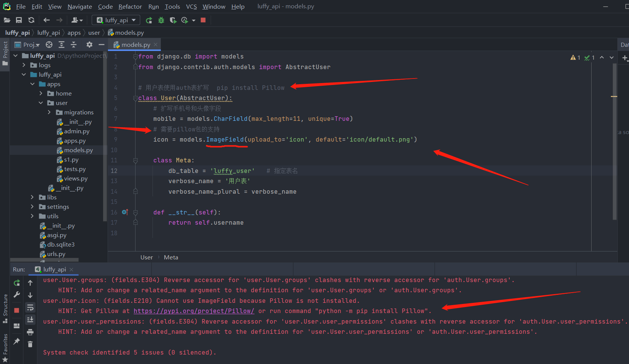
Task: Synchronize files using the reload icon
Action: click(x=31, y=20)
